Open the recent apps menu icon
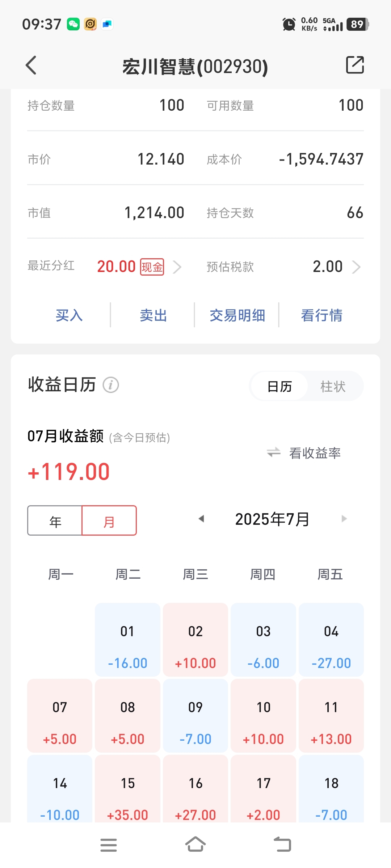This screenshot has height=868, width=391. coord(109,845)
